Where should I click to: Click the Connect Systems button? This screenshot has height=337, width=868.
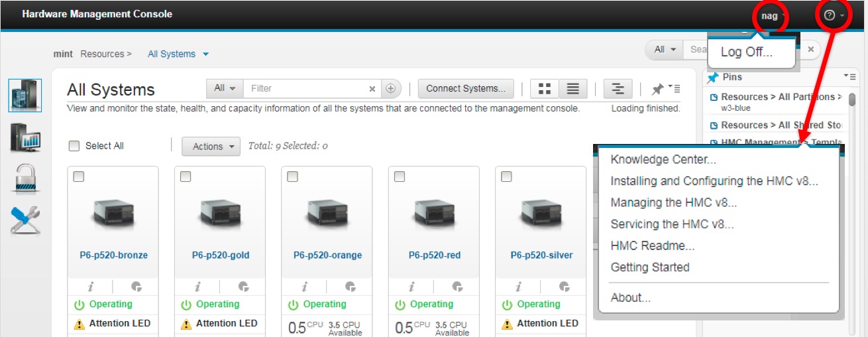pyautogui.click(x=465, y=88)
